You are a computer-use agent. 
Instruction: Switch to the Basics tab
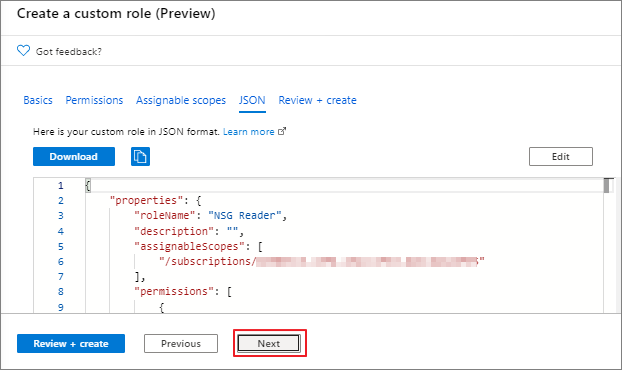[38, 100]
